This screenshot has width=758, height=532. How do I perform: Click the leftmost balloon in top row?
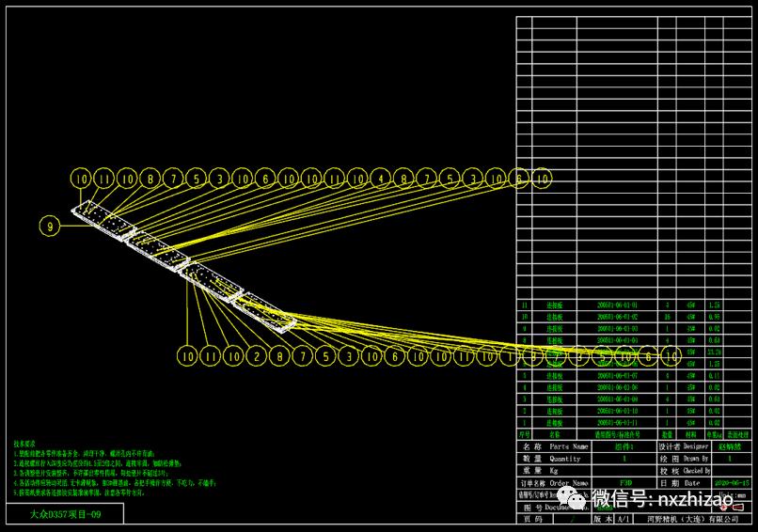(81, 178)
